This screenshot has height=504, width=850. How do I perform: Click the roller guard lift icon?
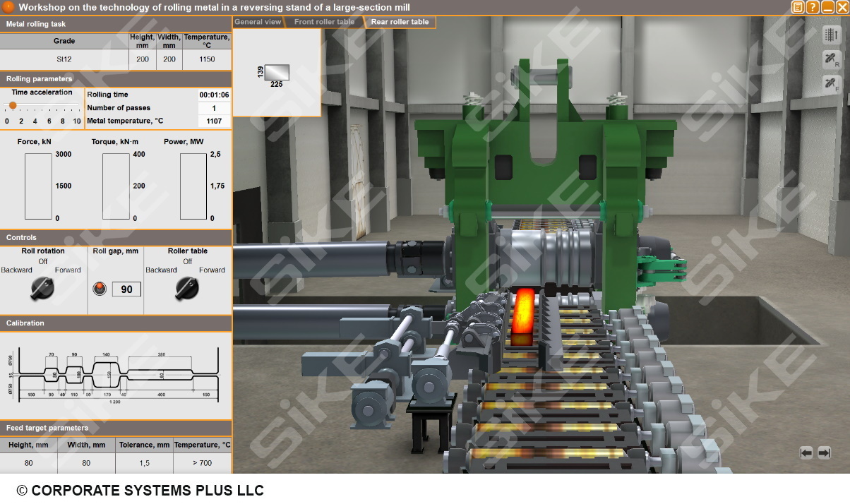pyautogui.click(x=831, y=35)
